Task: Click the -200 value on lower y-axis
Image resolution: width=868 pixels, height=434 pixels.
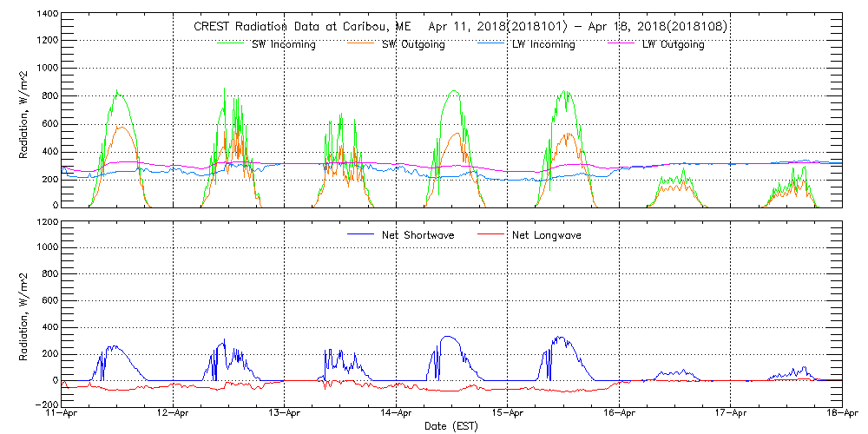Action: click(47, 404)
